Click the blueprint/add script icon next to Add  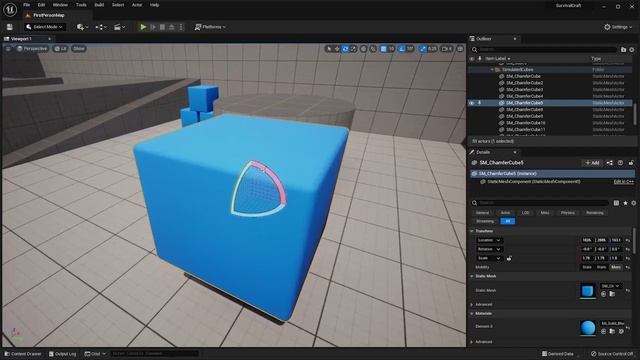(609, 163)
